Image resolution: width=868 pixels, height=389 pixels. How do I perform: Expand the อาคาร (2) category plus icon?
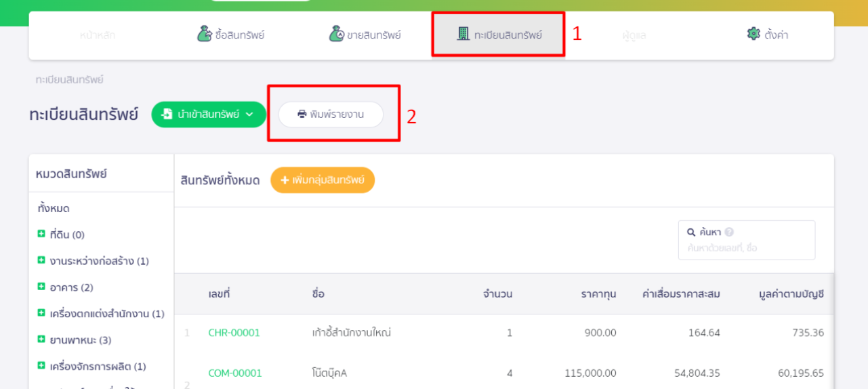click(41, 287)
